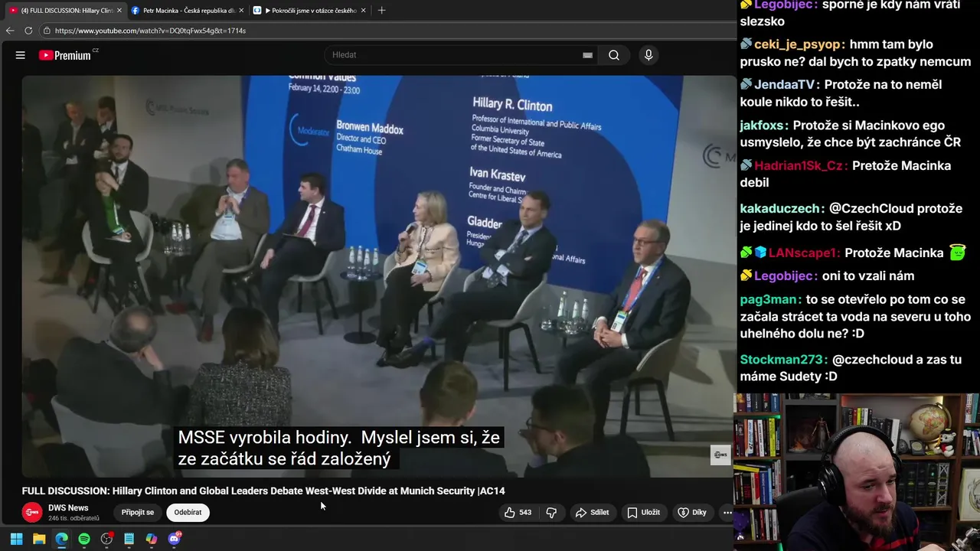Click LANscape1 username in chat
980x551 pixels.
[x=802, y=253]
